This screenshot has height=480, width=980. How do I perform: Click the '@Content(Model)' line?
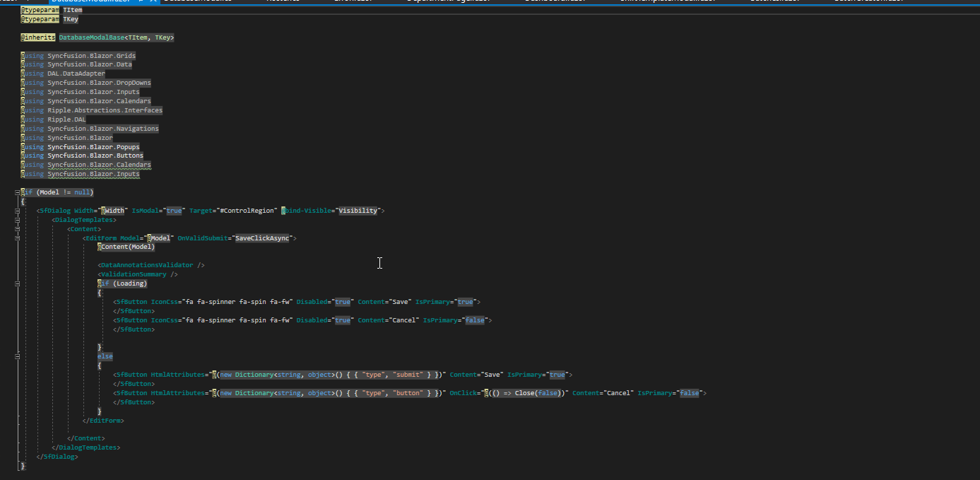tap(126, 247)
